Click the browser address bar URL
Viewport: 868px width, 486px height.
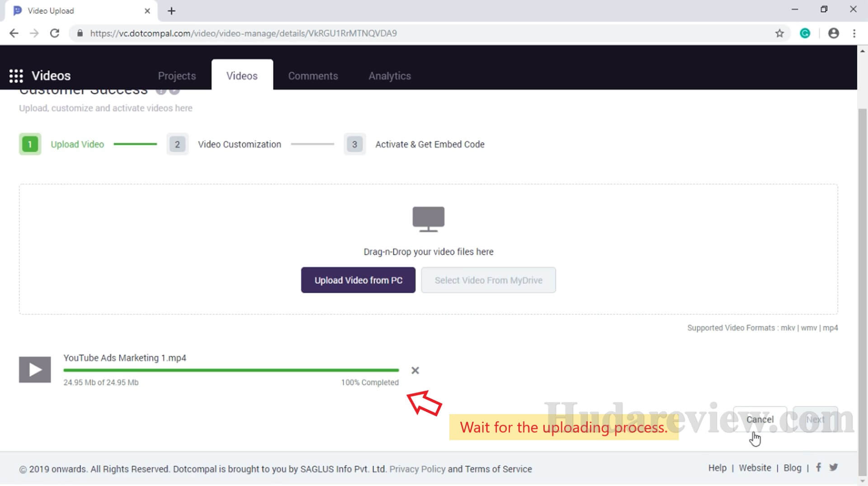[x=243, y=33]
